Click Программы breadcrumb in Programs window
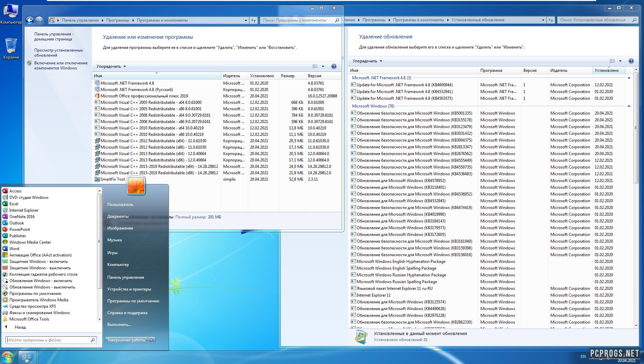This screenshot has width=644, height=364. click(x=117, y=20)
